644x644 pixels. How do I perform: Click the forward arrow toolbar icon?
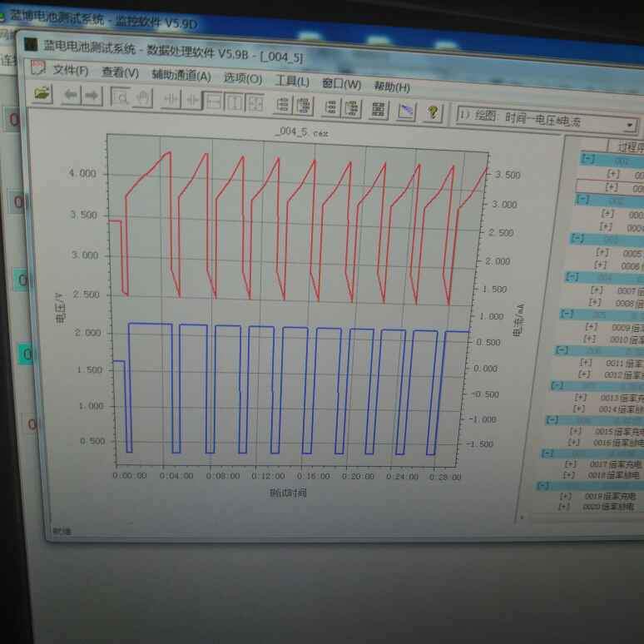[x=92, y=97]
